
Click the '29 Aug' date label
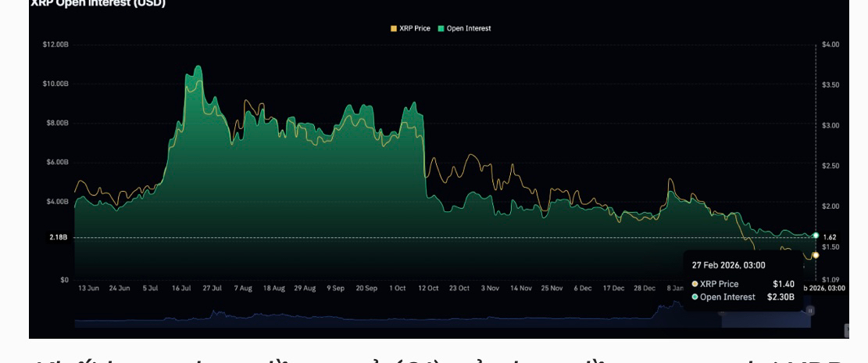[305, 289]
